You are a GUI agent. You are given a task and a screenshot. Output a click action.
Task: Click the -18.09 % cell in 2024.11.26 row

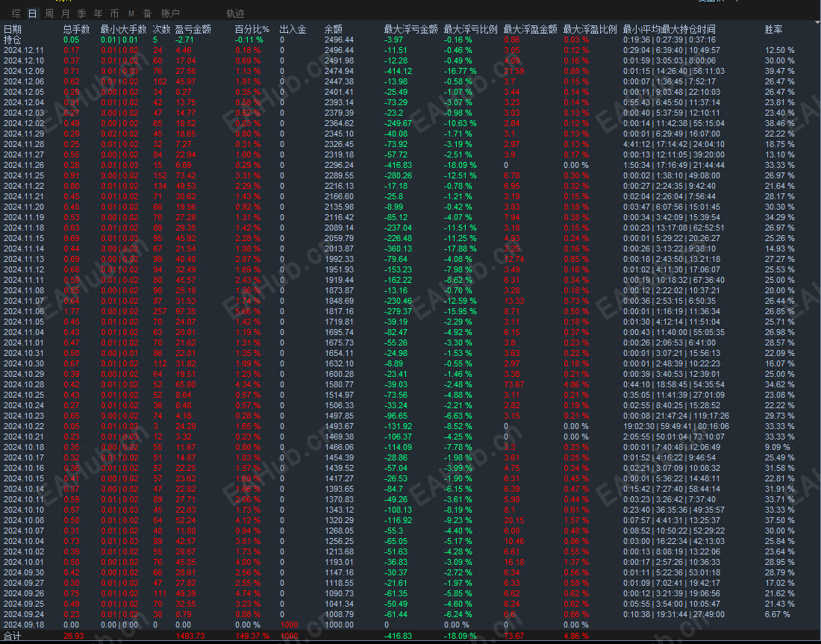coord(461,165)
